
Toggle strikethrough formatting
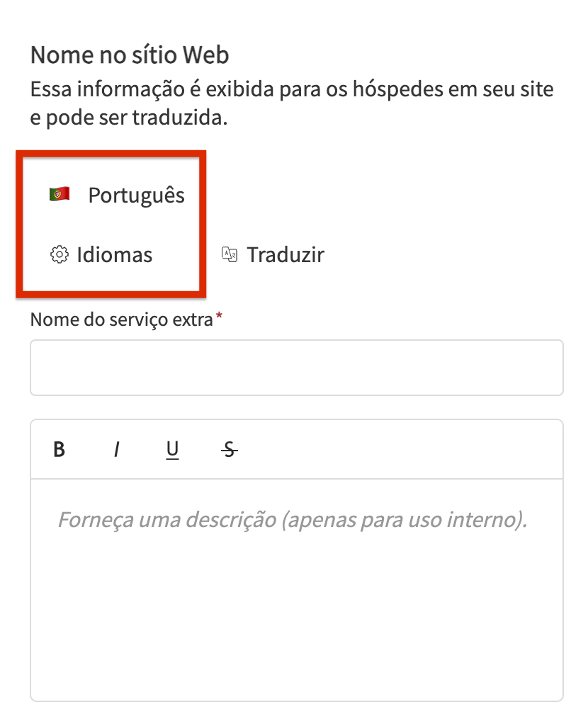pos(229,449)
